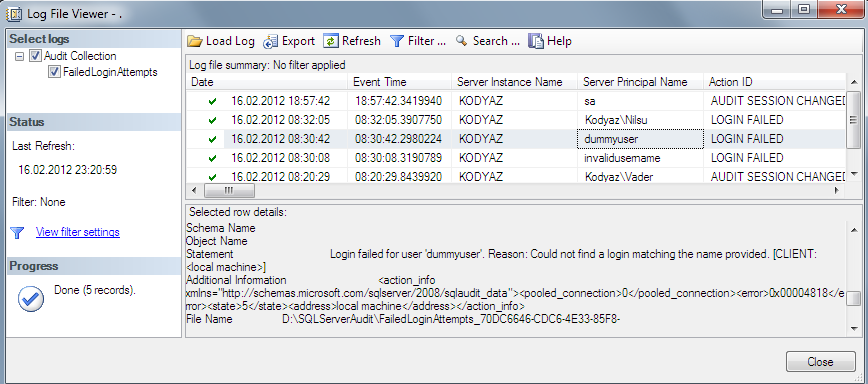The height and width of the screenshot is (384, 868).
Task: Click Event Time 08:20:29.8439920 cell
Action: click(399, 177)
